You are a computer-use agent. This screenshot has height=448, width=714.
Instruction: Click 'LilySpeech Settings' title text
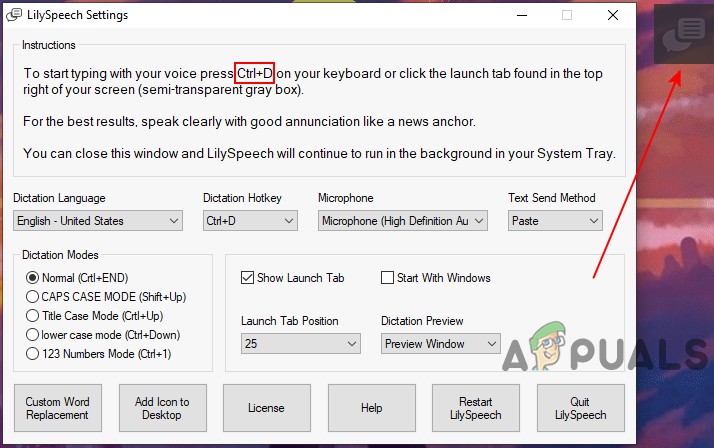coord(78,15)
